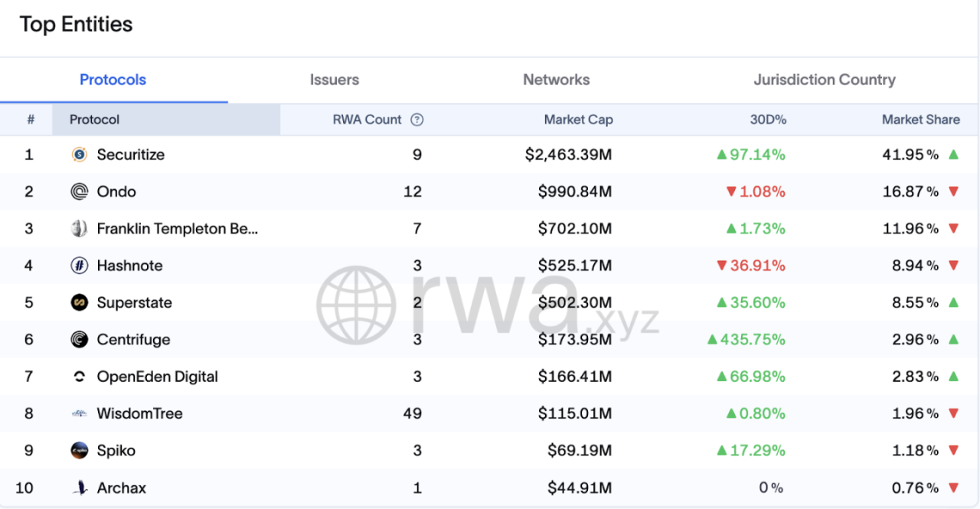
Task: Click green up arrow beside 2.96% market share
Action: pyautogui.click(x=953, y=339)
